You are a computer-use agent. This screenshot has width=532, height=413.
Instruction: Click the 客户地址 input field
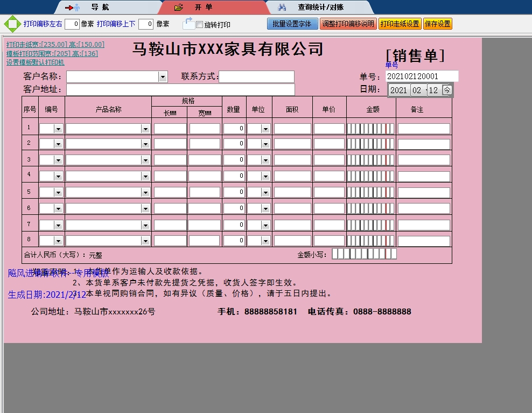(180, 89)
